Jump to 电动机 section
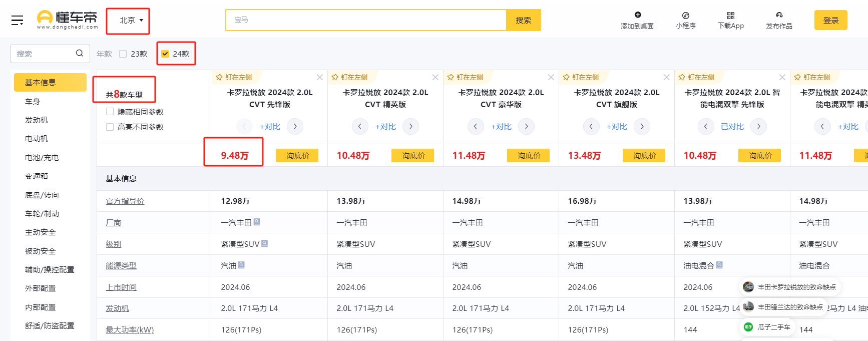Viewport: 868px width, 341px height. [37, 139]
